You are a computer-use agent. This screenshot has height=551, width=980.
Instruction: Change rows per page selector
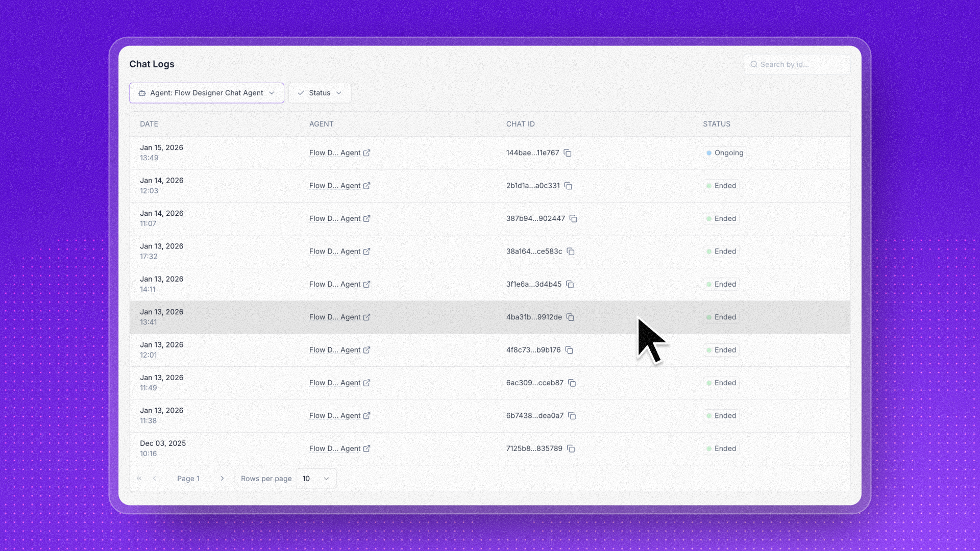(x=316, y=479)
